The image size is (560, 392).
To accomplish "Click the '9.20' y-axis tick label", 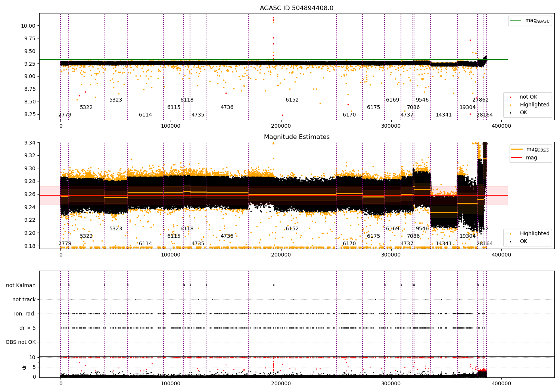I will [x=30, y=233].
